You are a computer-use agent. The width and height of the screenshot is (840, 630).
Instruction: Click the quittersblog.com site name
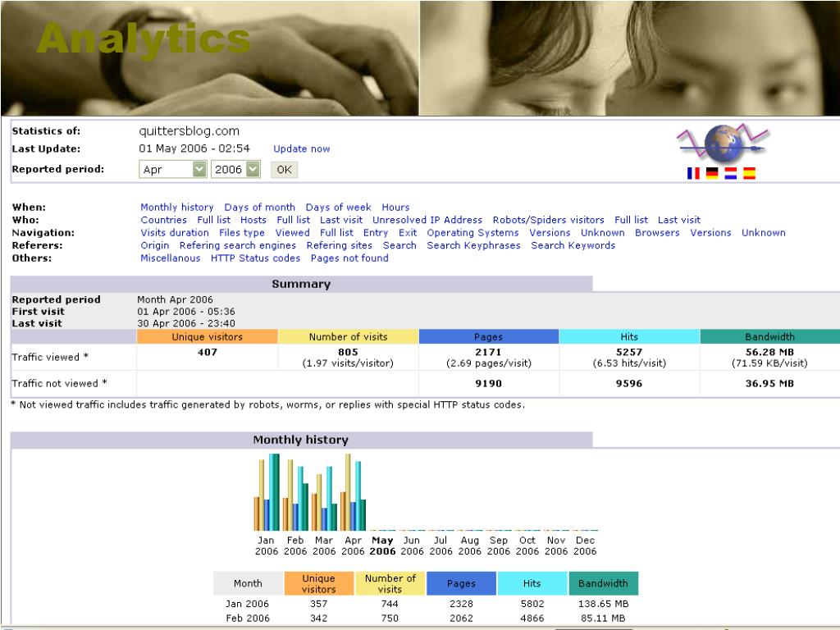pos(189,131)
